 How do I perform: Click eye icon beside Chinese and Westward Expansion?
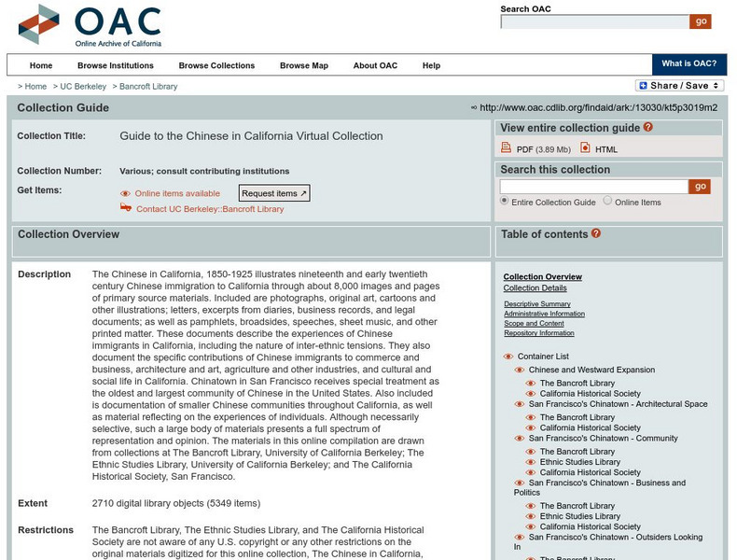tap(520, 370)
